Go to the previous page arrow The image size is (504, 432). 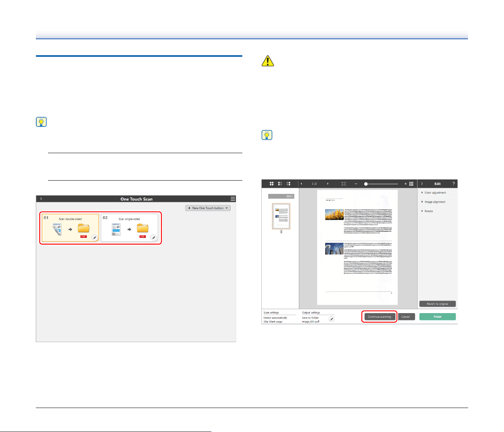pyautogui.click(x=302, y=184)
